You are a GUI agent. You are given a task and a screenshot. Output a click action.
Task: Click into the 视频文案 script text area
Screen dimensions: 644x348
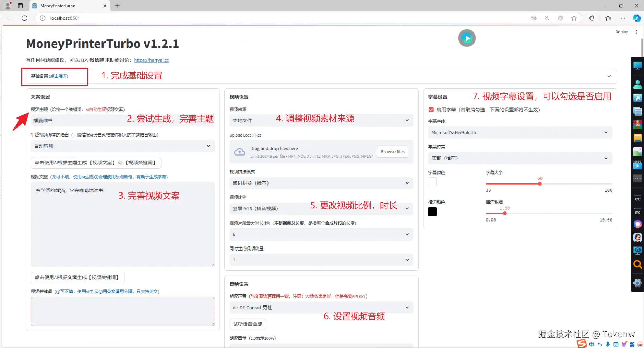point(123,224)
